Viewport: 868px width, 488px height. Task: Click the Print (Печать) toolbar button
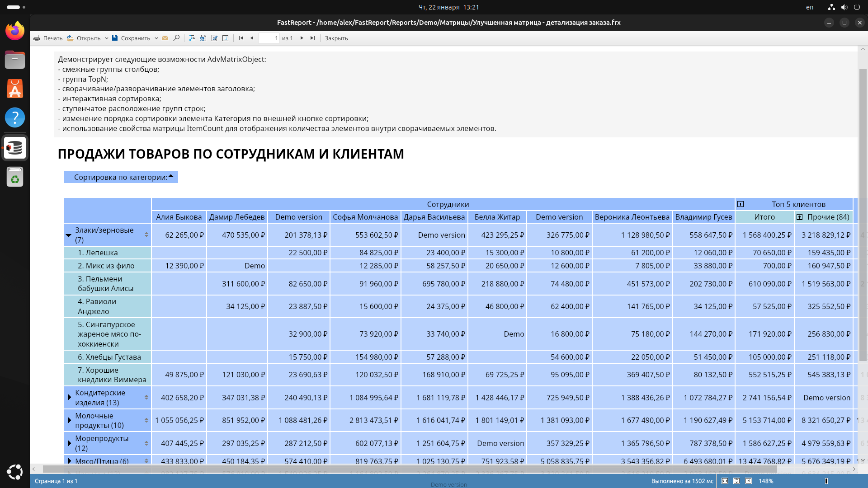48,38
